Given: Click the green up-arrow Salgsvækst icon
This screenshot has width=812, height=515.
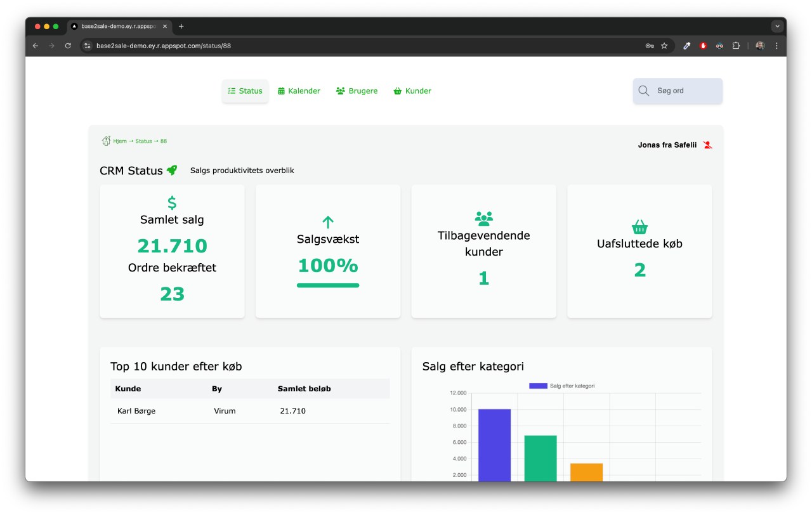Looking at the screenshot, I should [327, 222].
